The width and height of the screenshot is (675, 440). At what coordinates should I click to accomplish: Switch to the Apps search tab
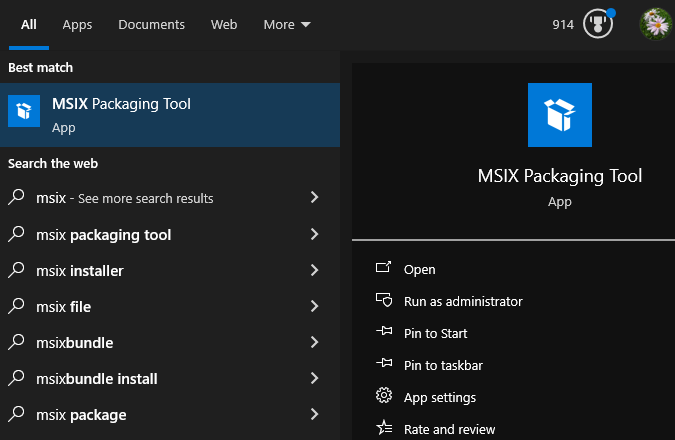(77, 25)
